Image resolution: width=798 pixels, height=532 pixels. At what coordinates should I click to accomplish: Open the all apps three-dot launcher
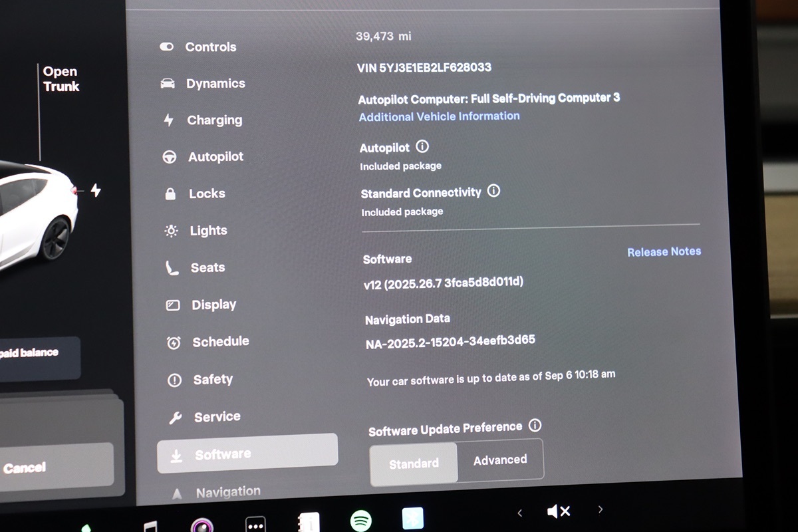click(x=255, y=525)
